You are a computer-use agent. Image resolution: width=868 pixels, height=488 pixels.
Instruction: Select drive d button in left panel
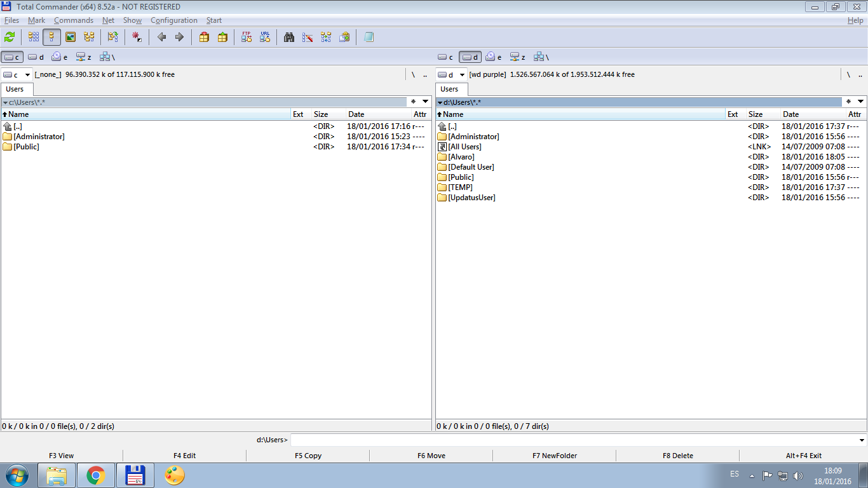36,57
